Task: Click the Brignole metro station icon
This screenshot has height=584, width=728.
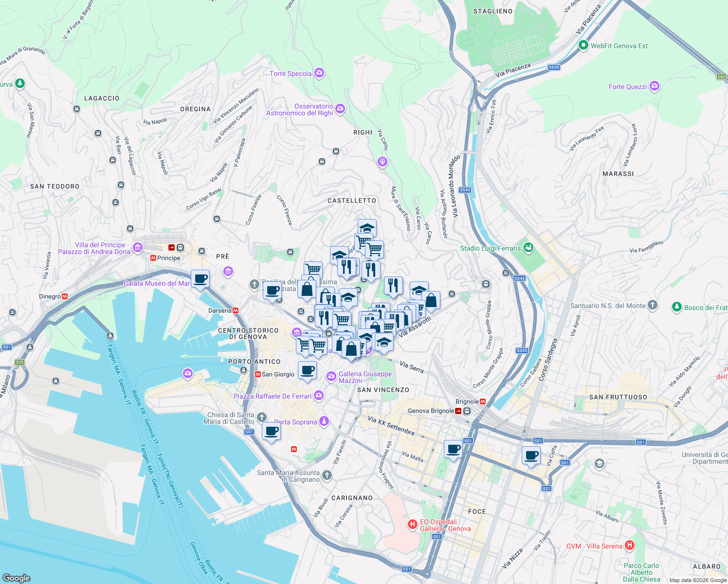Action: (483, 401)
